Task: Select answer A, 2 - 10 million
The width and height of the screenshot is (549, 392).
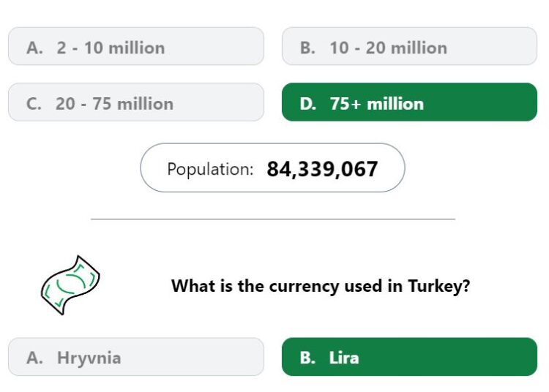Action: coord(136,46)
